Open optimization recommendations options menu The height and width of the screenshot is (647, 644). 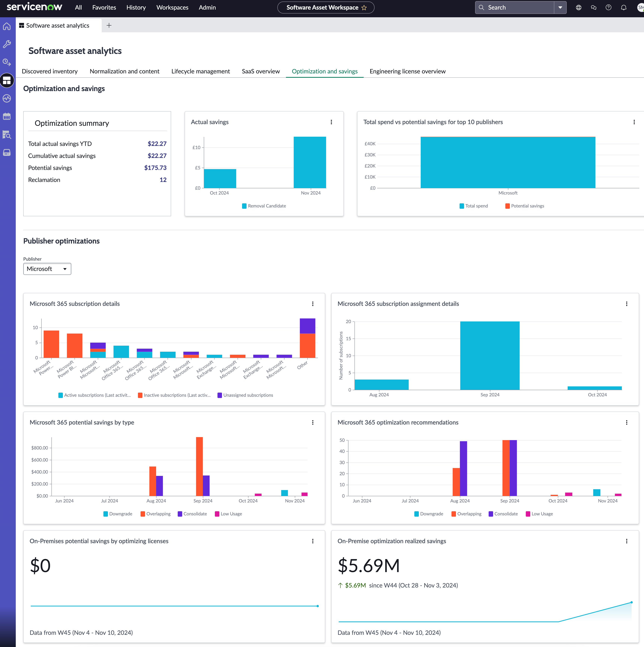click(627, 423)
